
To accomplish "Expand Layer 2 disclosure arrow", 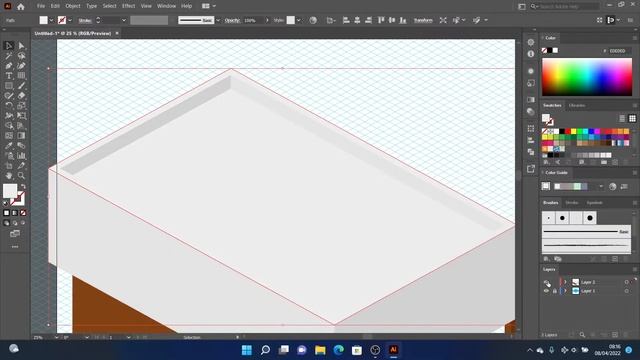I will 566,282.
